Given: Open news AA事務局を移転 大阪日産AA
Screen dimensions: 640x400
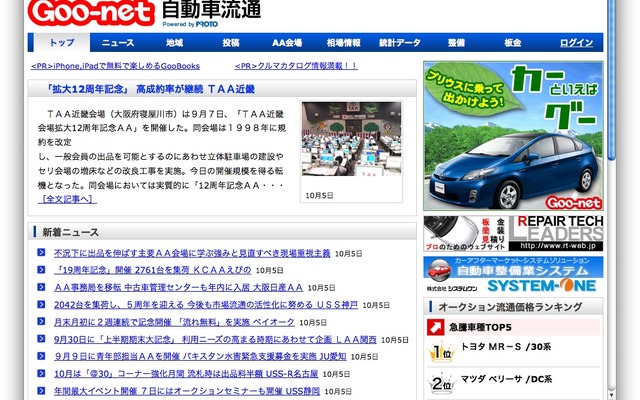Looking at the screenshot, I should tap(178, 287).
